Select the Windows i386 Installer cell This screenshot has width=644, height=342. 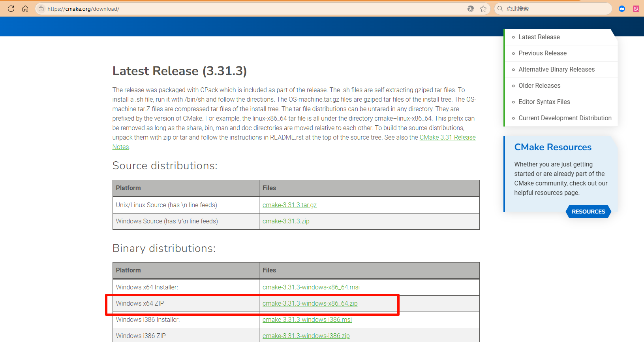point(186,320)
